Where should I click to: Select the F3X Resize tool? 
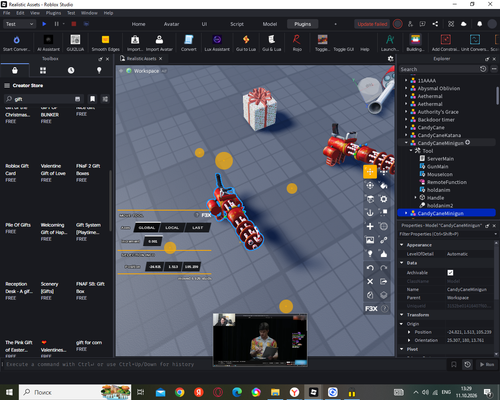click(x=384, y=172)
